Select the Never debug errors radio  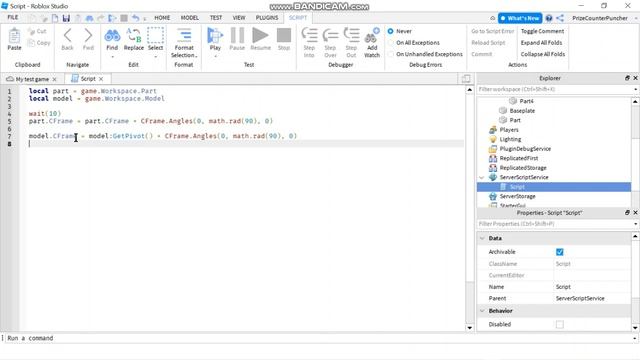(x=391, y=31)
